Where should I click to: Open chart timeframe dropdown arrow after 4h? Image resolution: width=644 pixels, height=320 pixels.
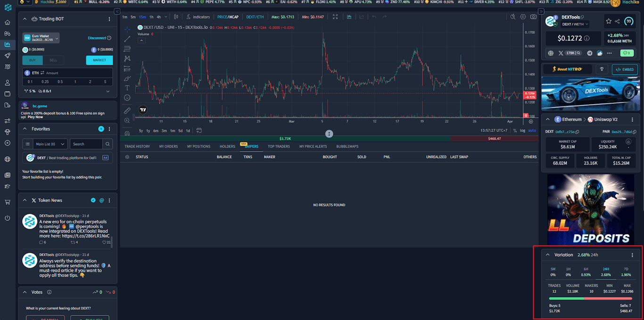pyautogui.click(x=166, y=17)
